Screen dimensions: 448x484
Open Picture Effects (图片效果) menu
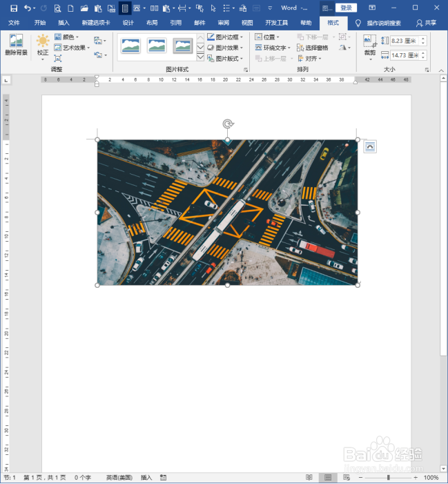[x=225, y=48]
